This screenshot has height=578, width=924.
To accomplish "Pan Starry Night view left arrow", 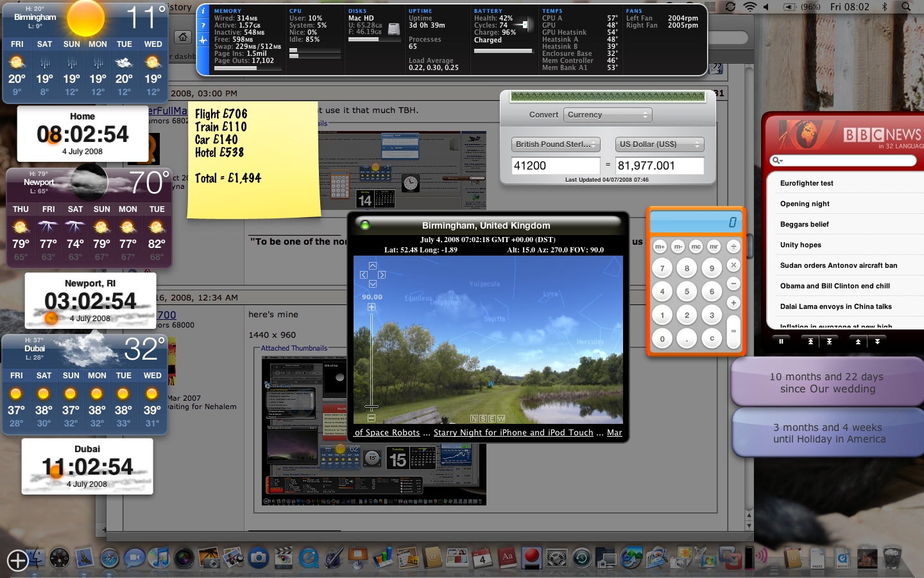I will (x=363, y=274).
